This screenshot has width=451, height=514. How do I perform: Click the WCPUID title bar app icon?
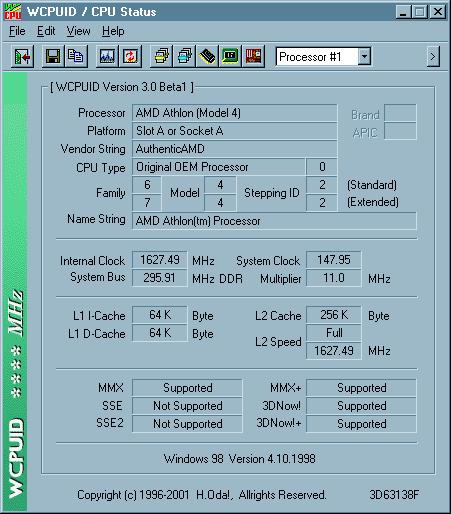[x=13, y=12]
